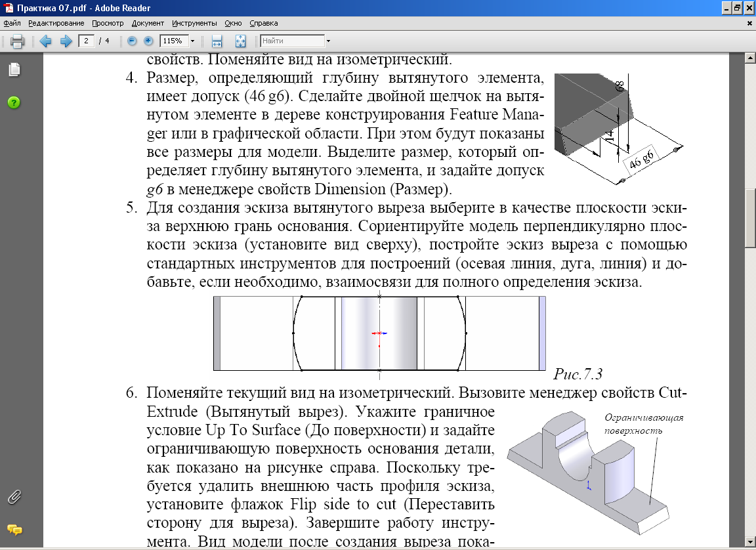Image resolution: width=756 pixels, height=550 pixels.
Task: Zoom in with the plus button
Action: coord(148,41)
